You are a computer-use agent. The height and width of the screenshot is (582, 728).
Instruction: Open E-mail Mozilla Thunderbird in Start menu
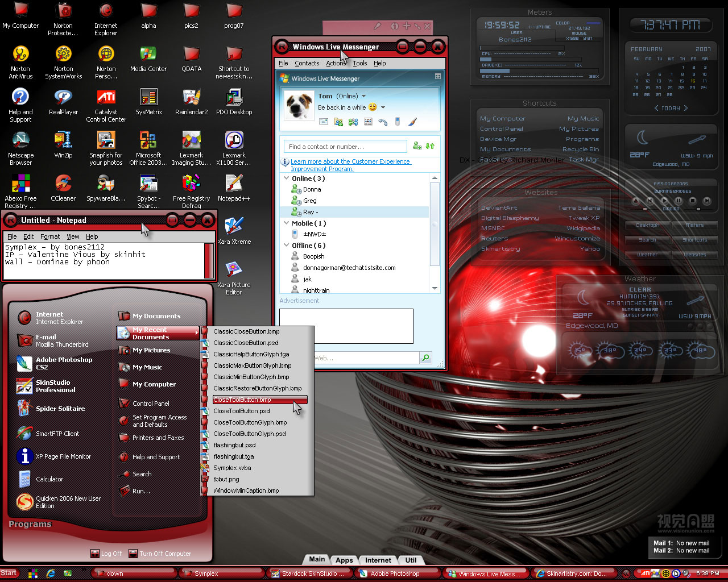[53, 340]
